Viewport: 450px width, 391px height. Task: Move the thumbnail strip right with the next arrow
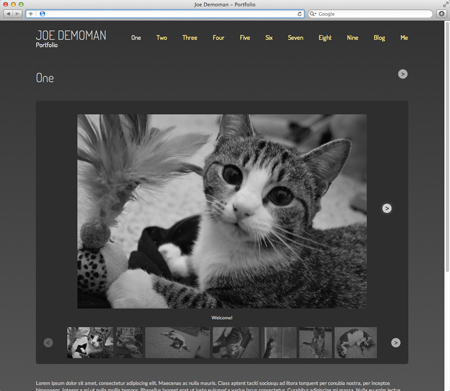click(396, 343)
